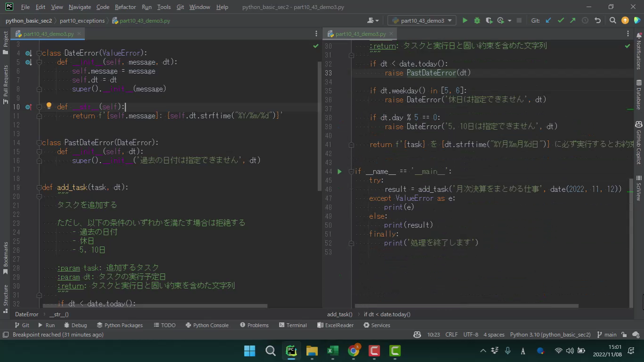This screenshot has height=362, width=644.
Task: Roll back changes with the undo arrow icon
Action: [597, 20]
